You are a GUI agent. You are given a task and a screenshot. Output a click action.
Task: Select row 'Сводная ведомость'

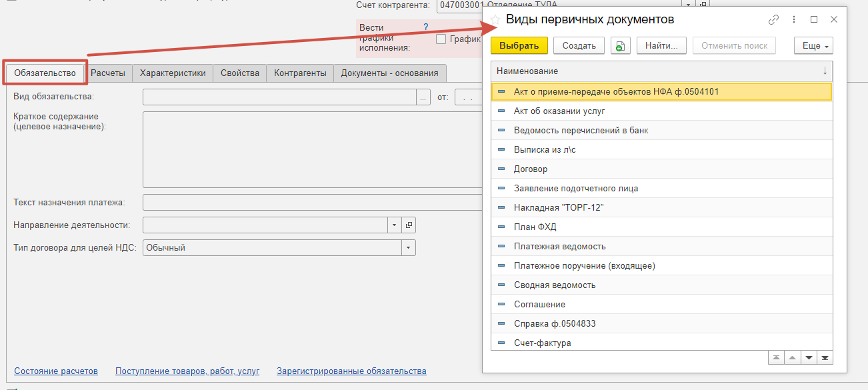click(661, 285)
